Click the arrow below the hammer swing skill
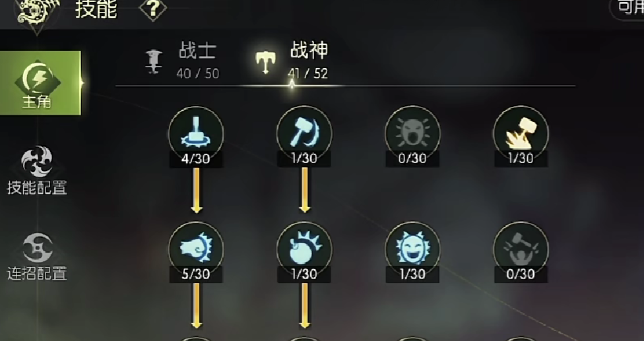The height and width of the screenshot is (341, 644). pos(304,191)
